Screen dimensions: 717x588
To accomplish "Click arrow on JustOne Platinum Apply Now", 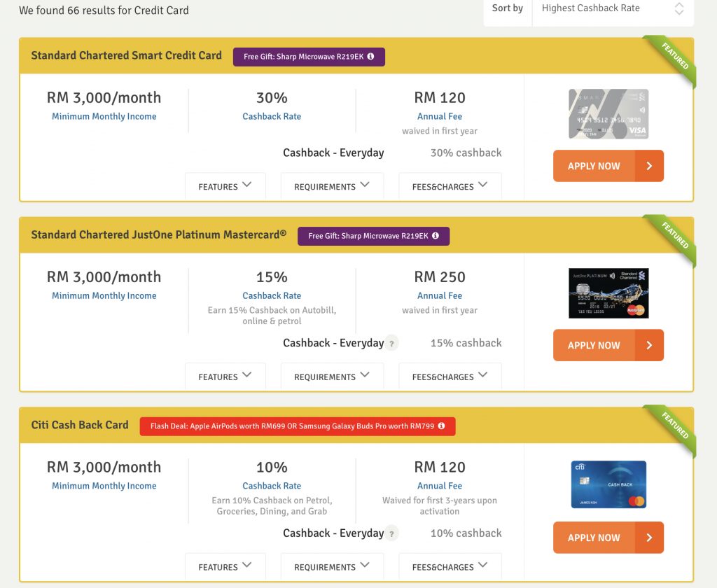I will click(x=649, y=345).
